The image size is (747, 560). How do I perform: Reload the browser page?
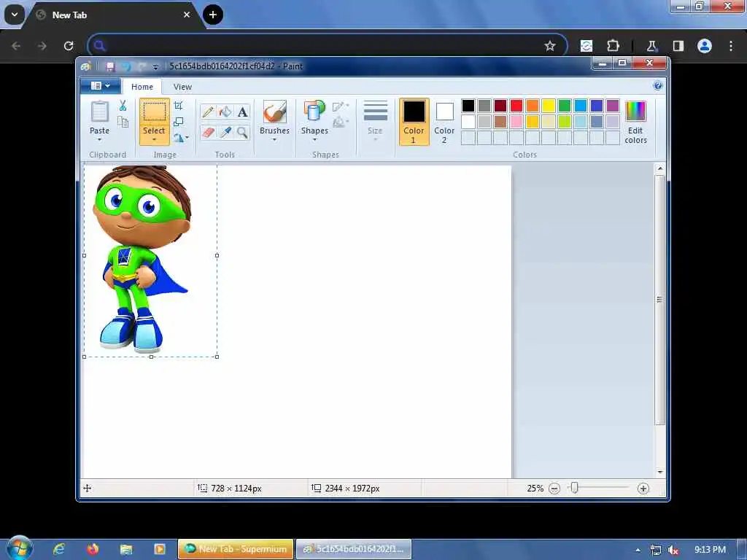pos(69,46)
